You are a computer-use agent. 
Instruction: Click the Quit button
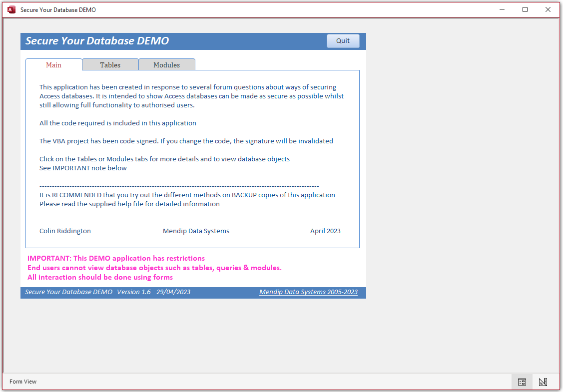[343, 41]
